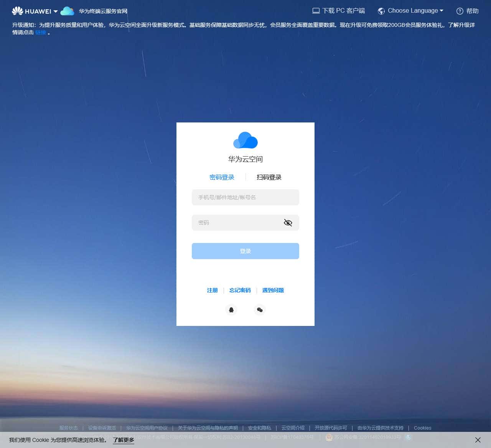Open 云空间介绍 footer link
This screenshot has height=448, width=491.
[x=293, y=428]
